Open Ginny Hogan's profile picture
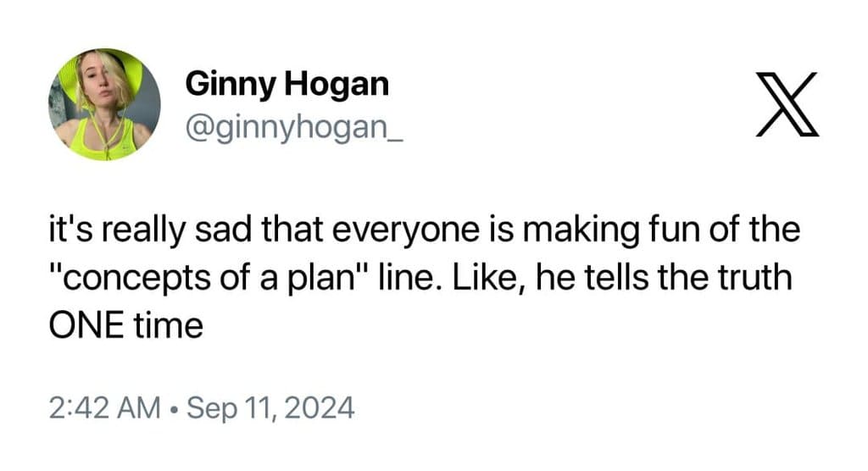868x471 pixels. click(104, 104)
